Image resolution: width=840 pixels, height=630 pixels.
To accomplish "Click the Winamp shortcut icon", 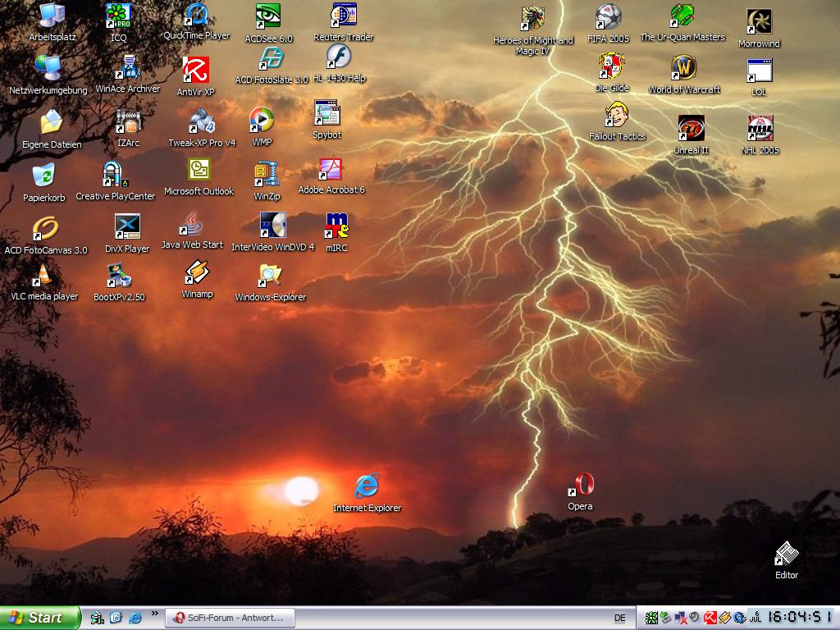I will 197,274.
